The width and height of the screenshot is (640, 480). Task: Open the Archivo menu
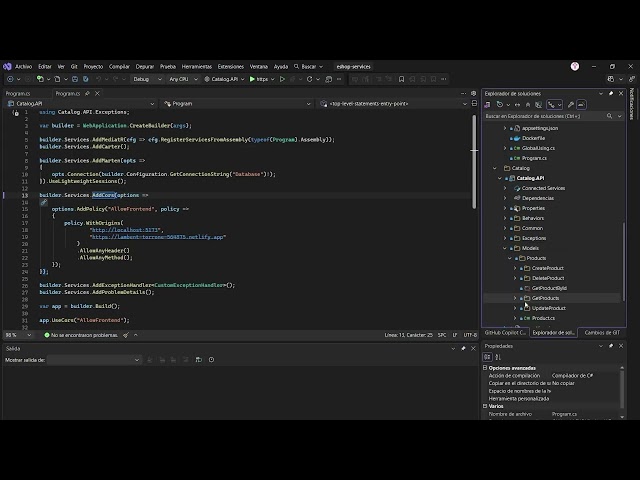(x=24, y=67)
